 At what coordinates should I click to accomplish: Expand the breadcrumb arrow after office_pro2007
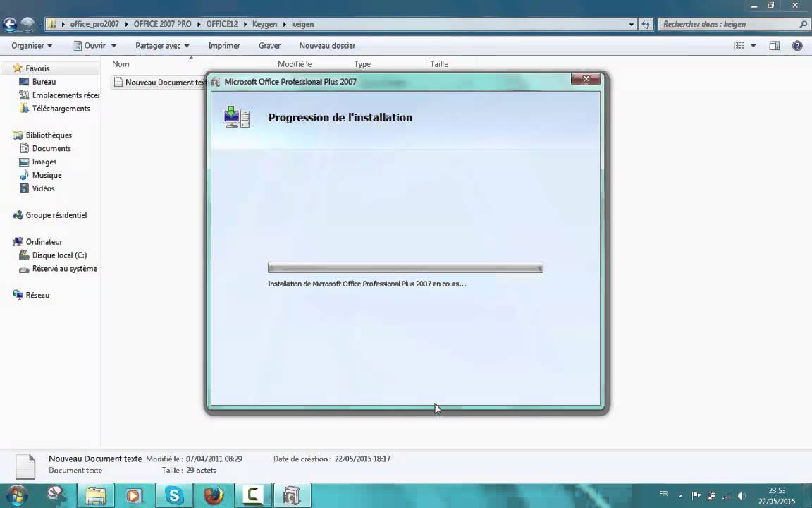coord(126,25)
